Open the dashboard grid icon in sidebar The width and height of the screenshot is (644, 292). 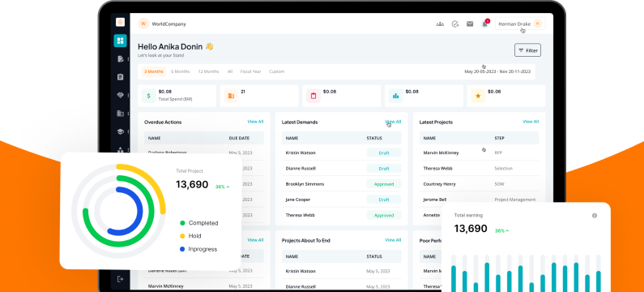[x=120, y=41]
